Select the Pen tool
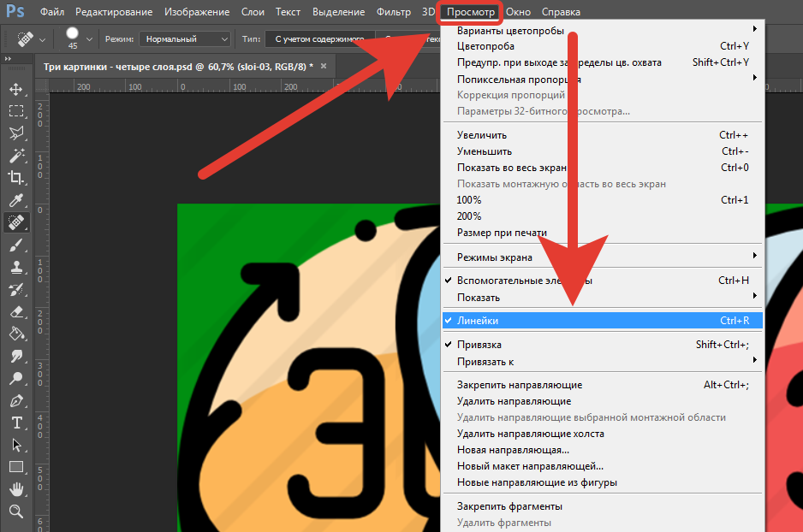Screen dimensions: 803x532 pos(16,401)
